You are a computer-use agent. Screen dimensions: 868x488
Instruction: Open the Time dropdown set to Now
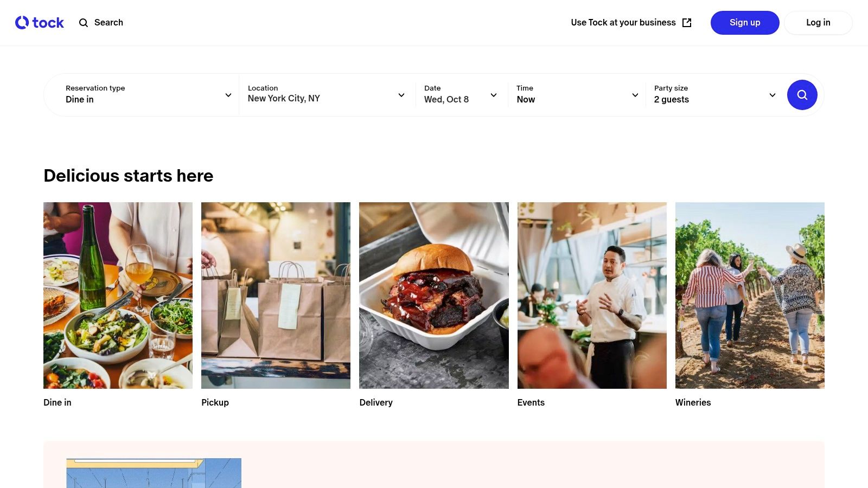577,95
